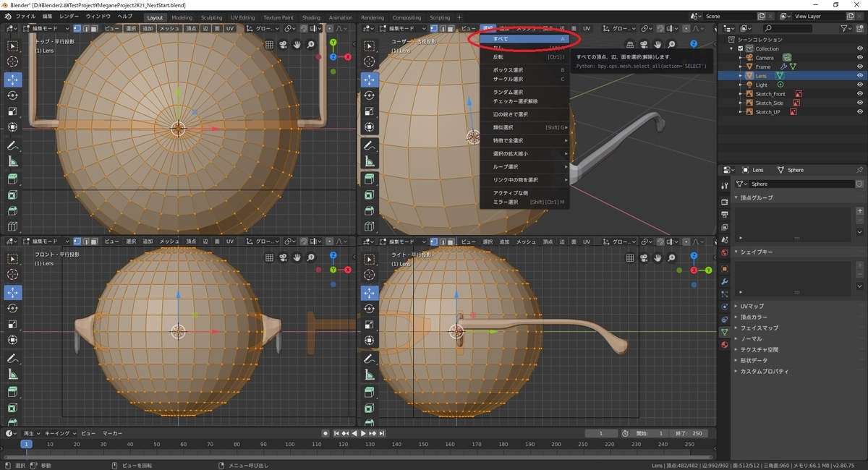Hide the Camera object via eye icon
Viewport: 868px width, 470px height.
(859, 57)
